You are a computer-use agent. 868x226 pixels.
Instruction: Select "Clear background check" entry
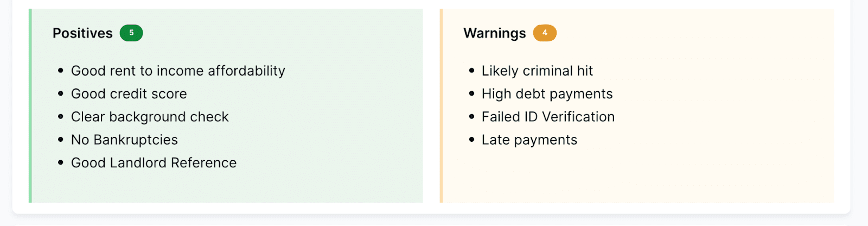click(x=150, y=117)
